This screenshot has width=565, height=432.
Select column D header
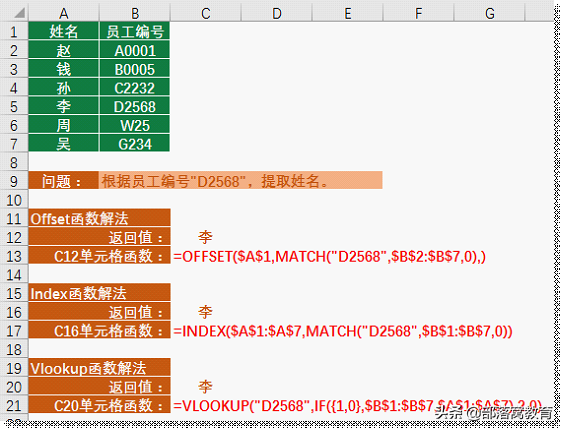click(276, 14)
